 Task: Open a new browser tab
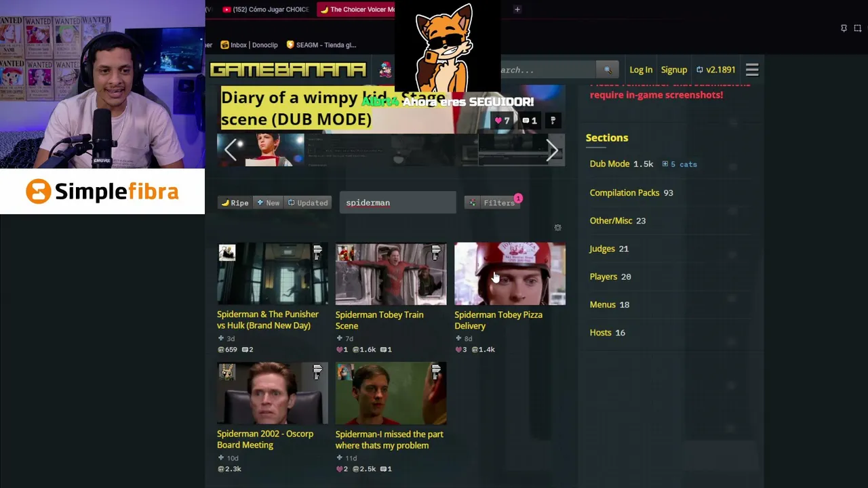click(517, 9)
